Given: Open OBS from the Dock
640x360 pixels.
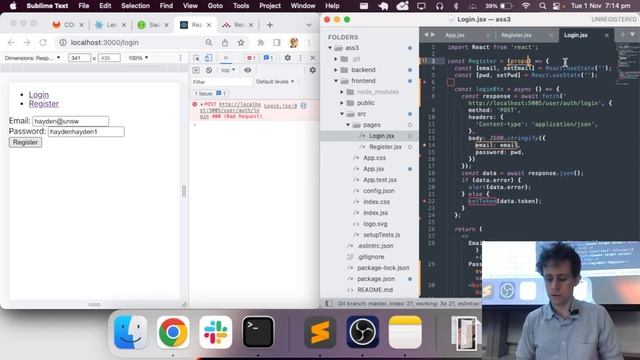Looking at the screenshot, I should (x=362, y=332).
